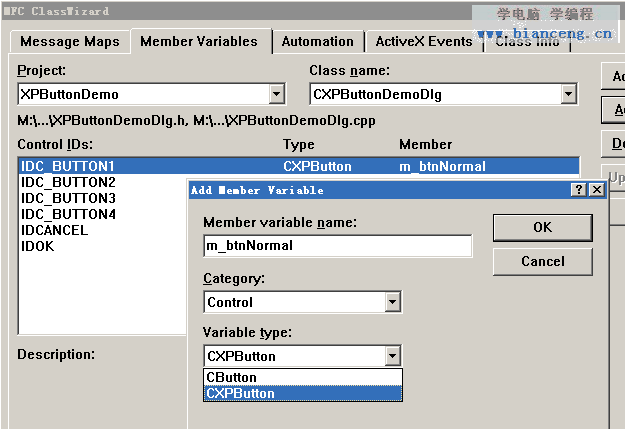Select IDC_BUTTON2 in the Control IDs list
Viewport: 625px width, 429px height.
click(x=68, y=182)
